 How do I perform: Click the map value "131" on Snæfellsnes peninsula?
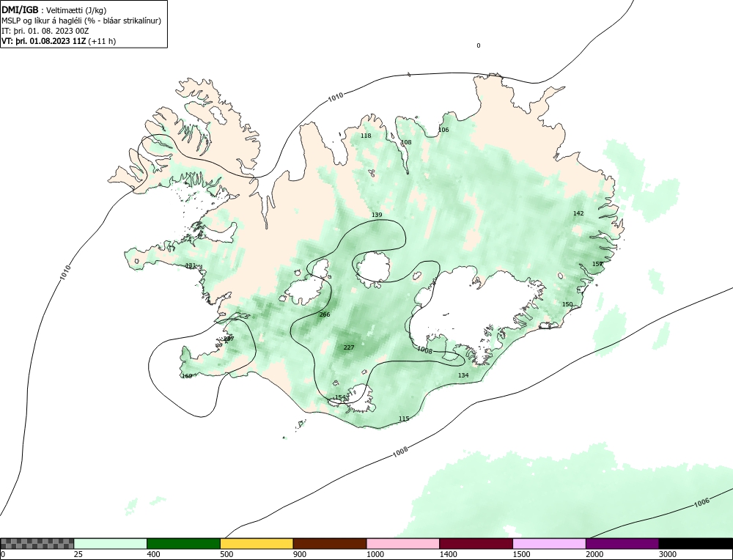(x=191, y=265)
